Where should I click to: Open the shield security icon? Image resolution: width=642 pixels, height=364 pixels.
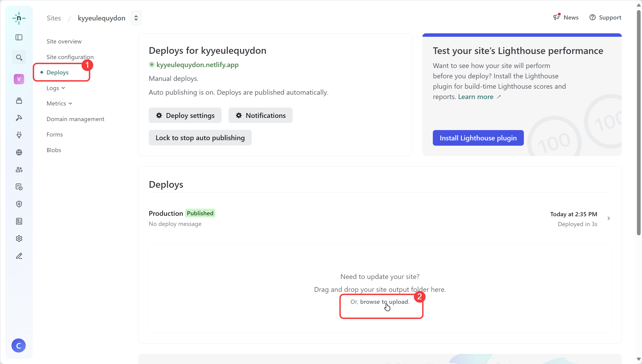19,204
